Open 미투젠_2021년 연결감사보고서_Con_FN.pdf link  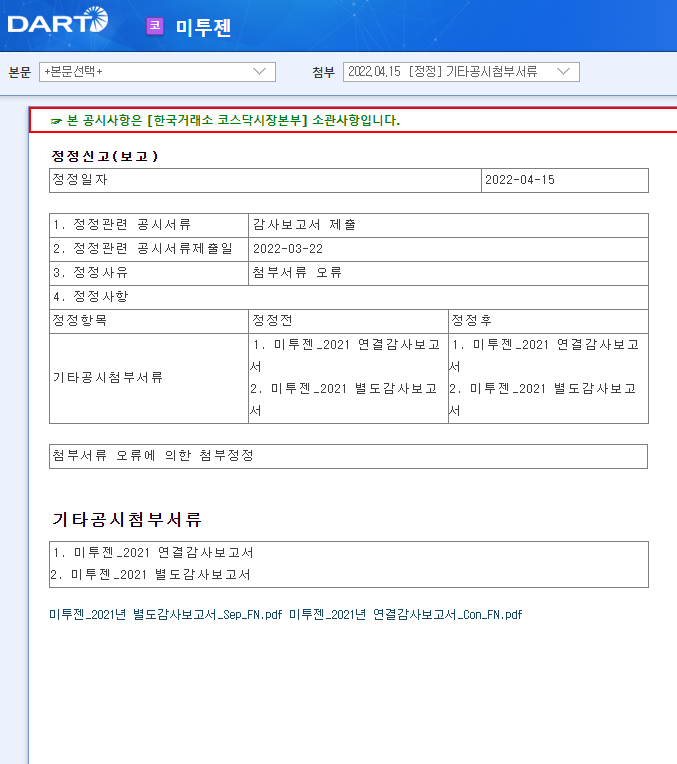406,614
